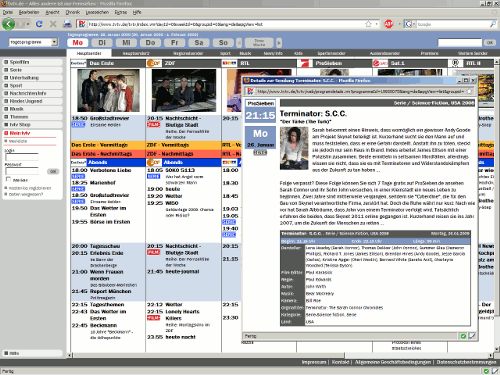Click the printer icon in Firefox toolbar

(68, 24)
